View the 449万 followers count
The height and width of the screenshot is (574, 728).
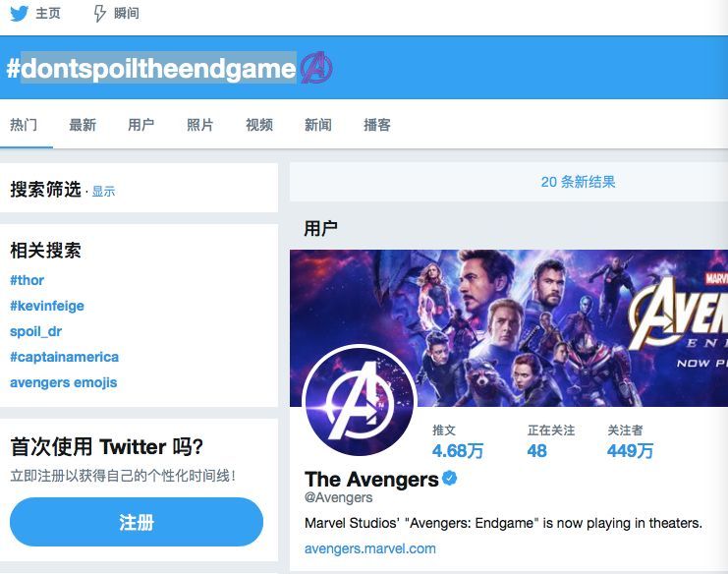point(630,450)
